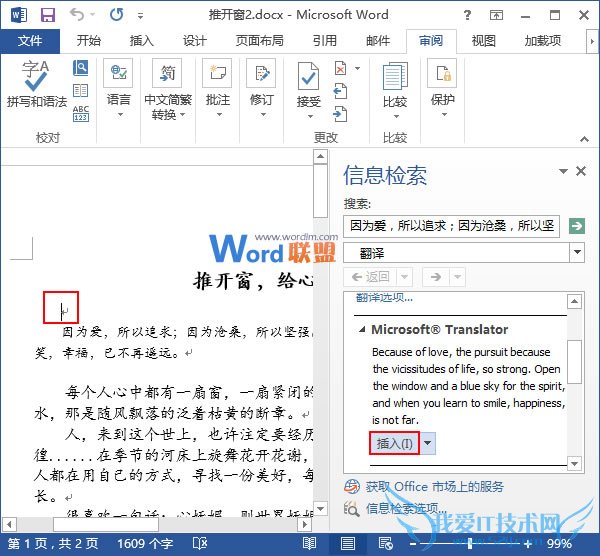Viewport: 600px width, 556px height.
Task: Undo the last action
Action: click(x=77, y=15)
